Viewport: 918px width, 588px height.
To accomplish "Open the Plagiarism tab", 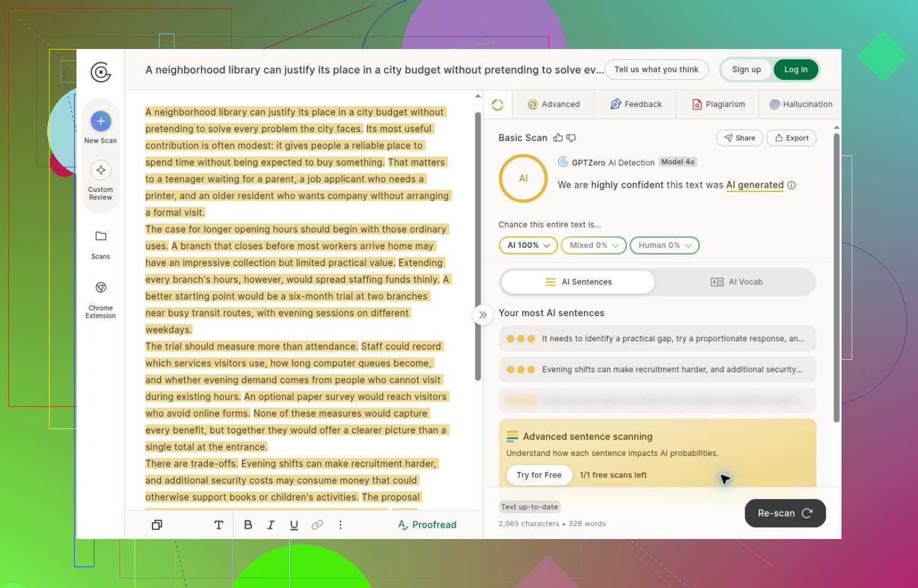I will (x=718, y=105).
